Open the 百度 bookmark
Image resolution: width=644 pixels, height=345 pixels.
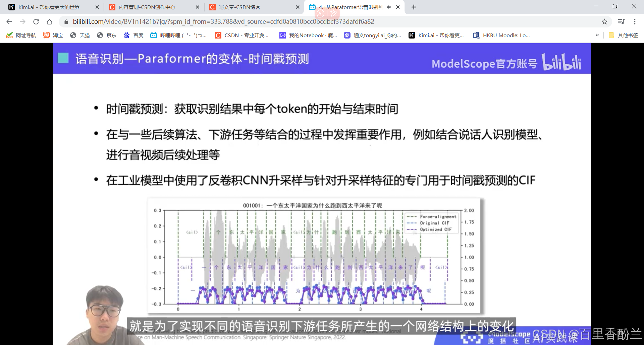(x=133, y=35)
